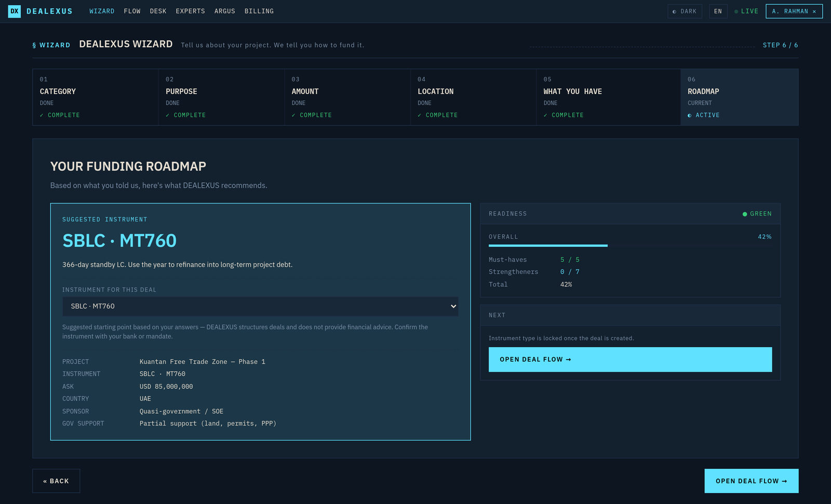The image size is (831, 504).
Task: Click the SBLC · MT760 large heading
Action: point(119,241)
